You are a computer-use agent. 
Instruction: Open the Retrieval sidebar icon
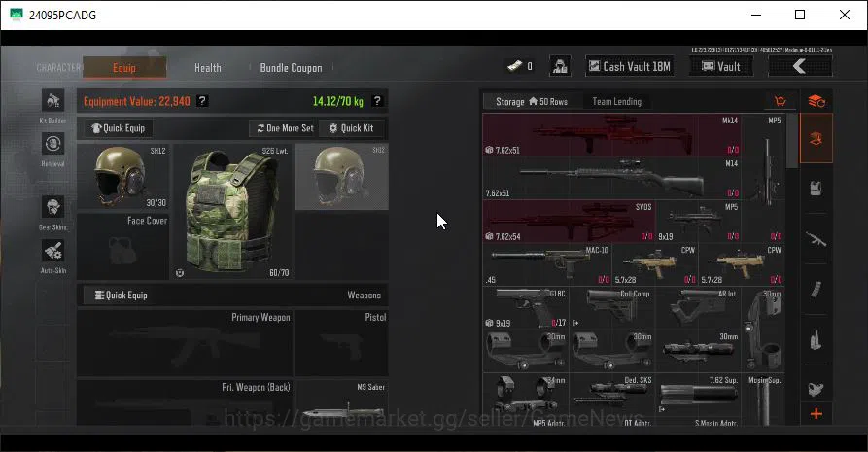tap(53, 144)
